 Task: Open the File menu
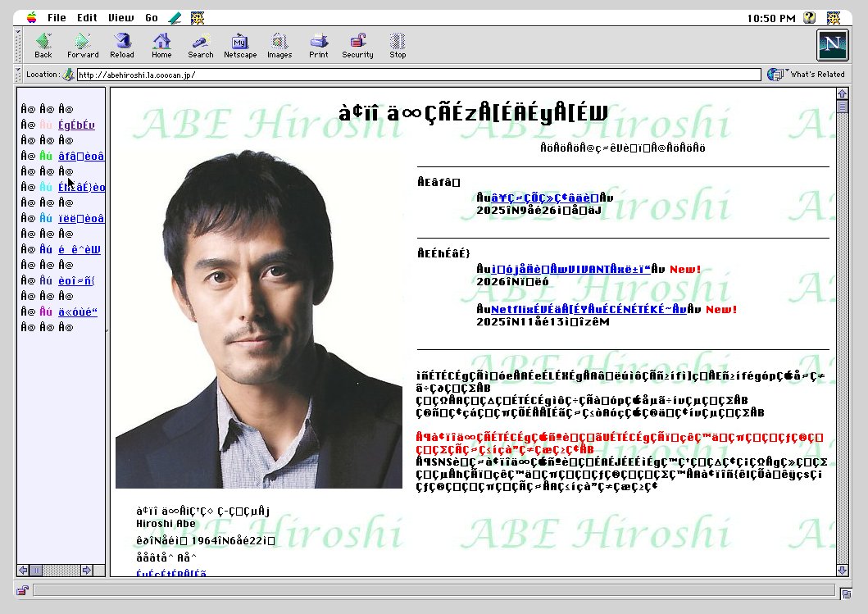57,18
